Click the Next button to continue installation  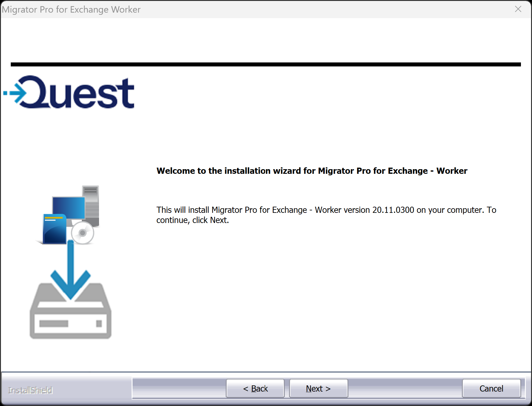point(319,388)
